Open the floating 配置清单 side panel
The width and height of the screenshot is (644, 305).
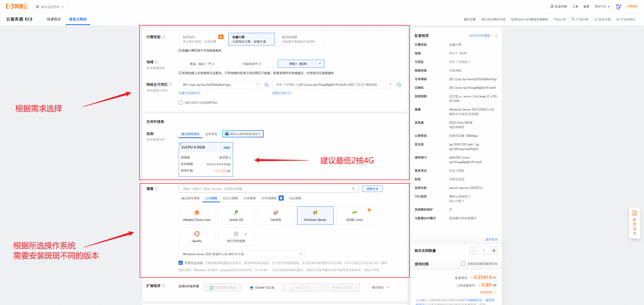(635, 223)
